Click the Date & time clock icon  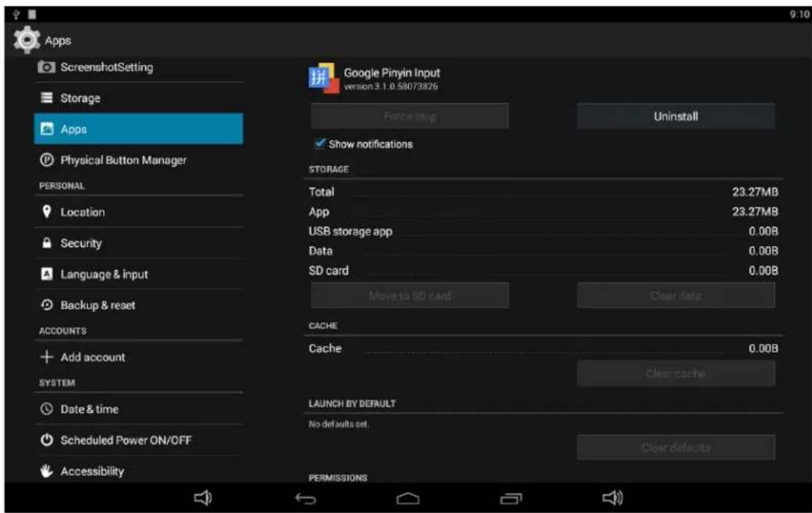[x=46, y=409]
